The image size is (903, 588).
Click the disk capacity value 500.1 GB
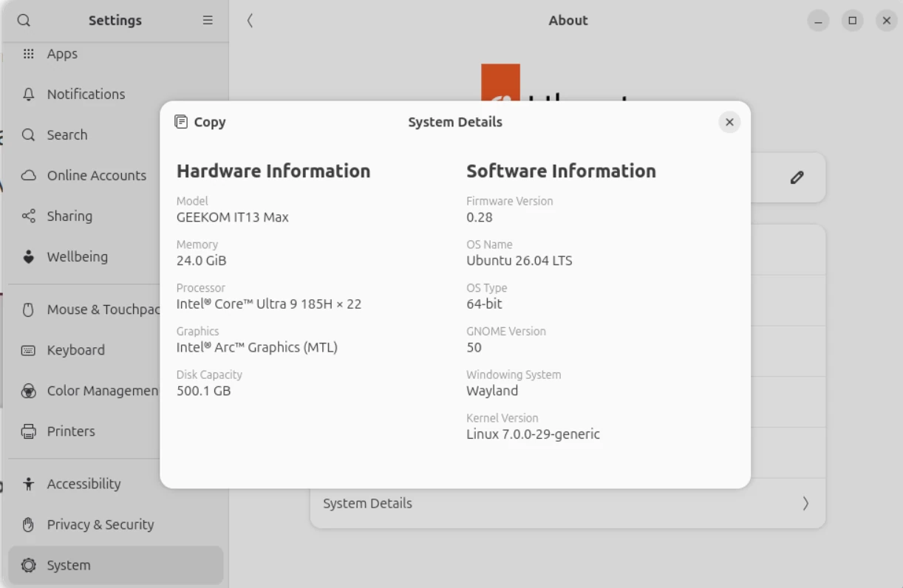pos(204,391)
